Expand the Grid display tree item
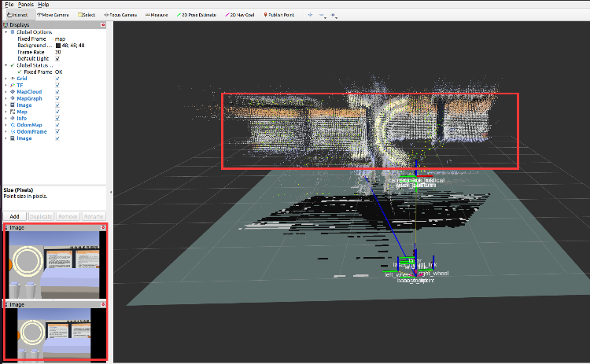The image size is (590, 364). [x=6, y=79]
